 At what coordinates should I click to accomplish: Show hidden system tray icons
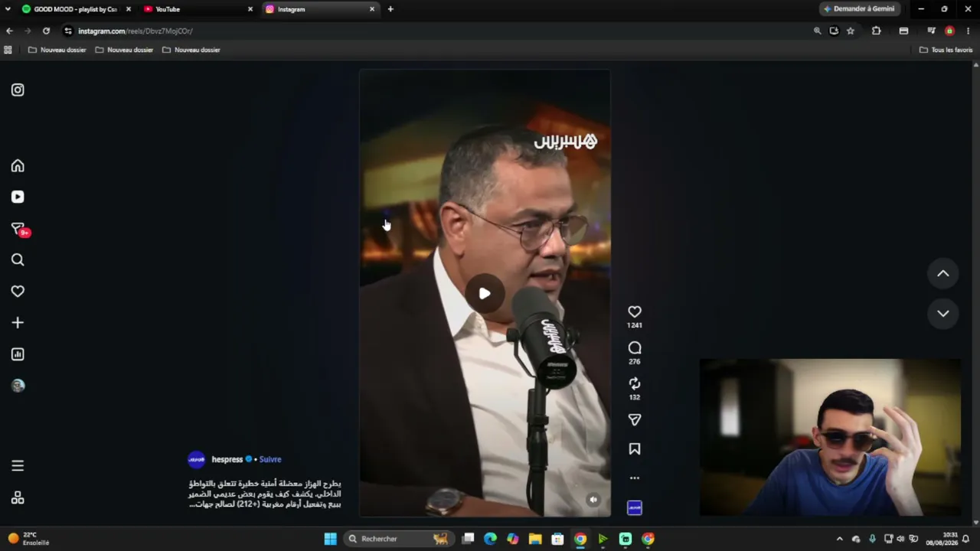(x=839, y=539)
